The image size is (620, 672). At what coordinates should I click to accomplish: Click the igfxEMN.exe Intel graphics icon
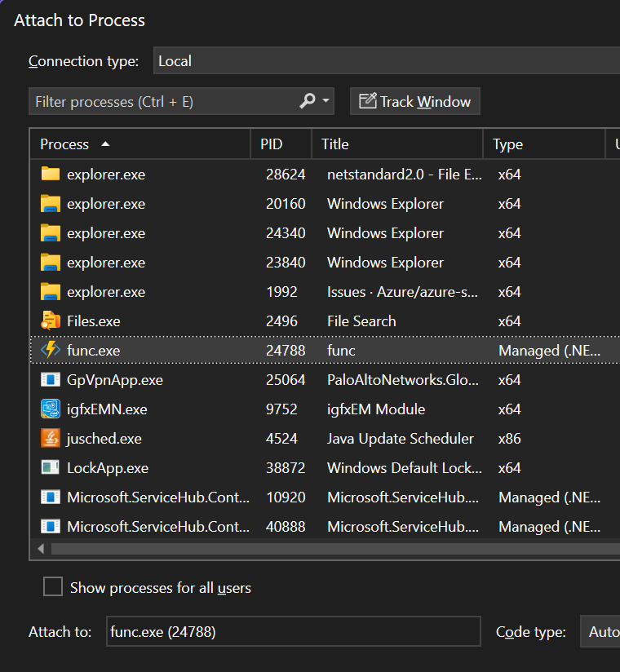(x=51, y=409)
